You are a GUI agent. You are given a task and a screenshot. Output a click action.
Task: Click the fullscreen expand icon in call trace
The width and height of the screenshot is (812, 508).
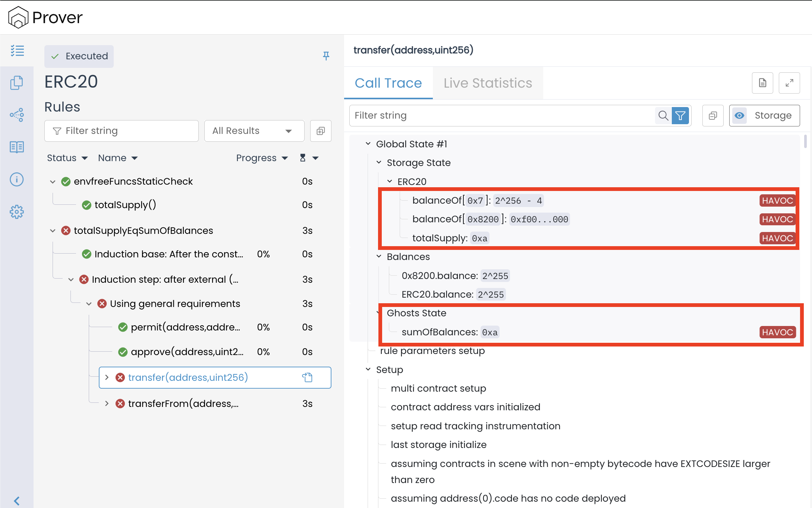click(789, 83)
